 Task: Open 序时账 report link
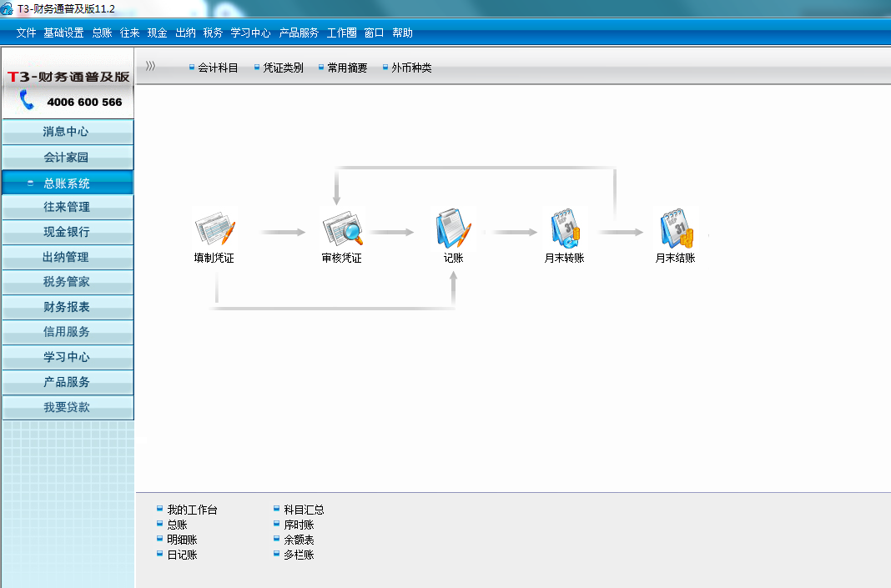tap(294, 525)
